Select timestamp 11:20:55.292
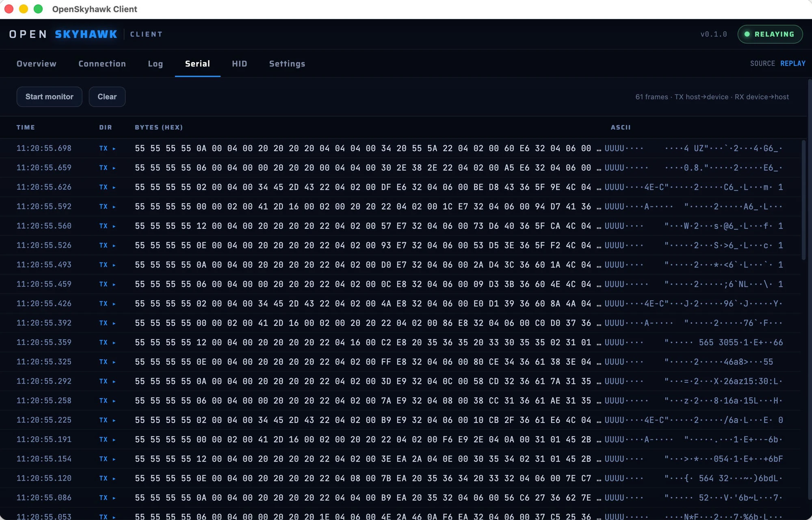812x520 pixels. click(44, 381)
